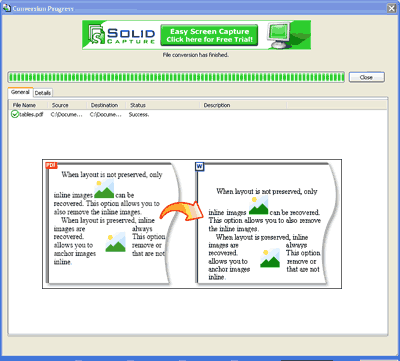Click the green success checkmark icon
400x361 pixels.
point(15,115)
